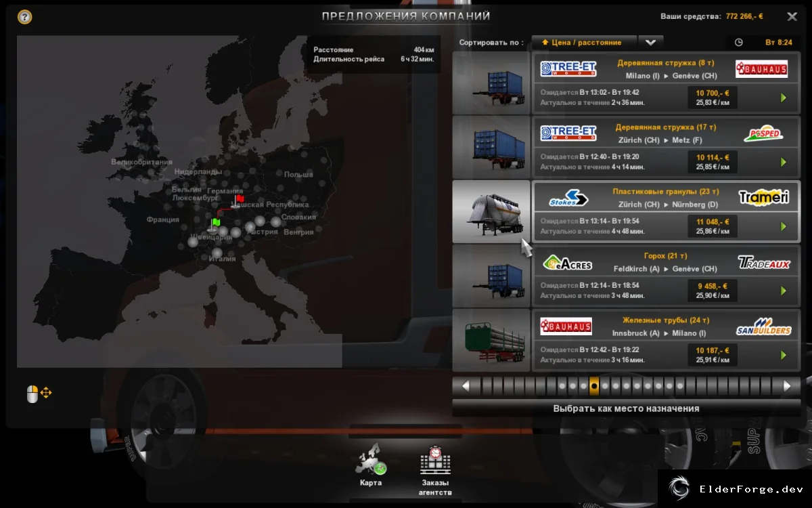Click the Tree-Et logo in the Milano job
The height and width of the screenshot is (508, 812).
click(x=568, y=68)
